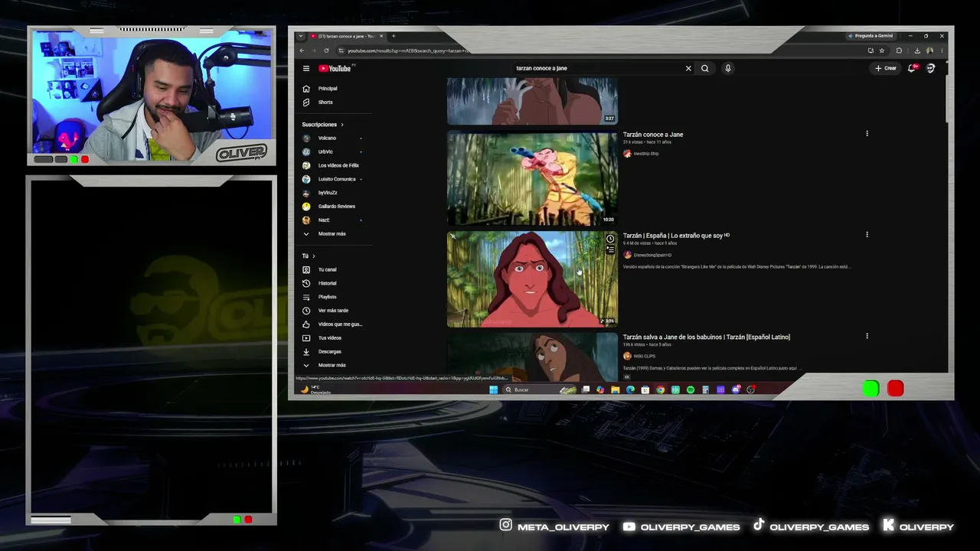980x551 pixels.
Task: Bookmark this page with the star
Action: click(x=882, y=51)
